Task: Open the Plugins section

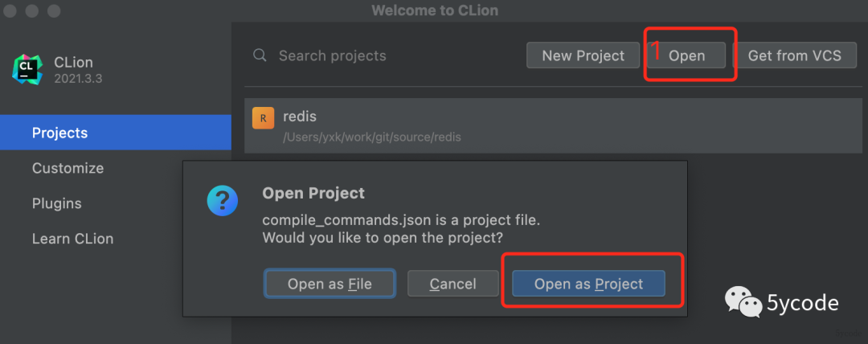Action: click(x=57, y=203)
